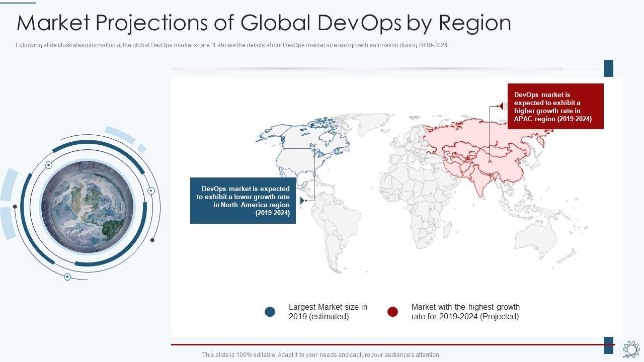
Task: Click the target dot at the globe ring's upper left
Action: coord(49,165)
